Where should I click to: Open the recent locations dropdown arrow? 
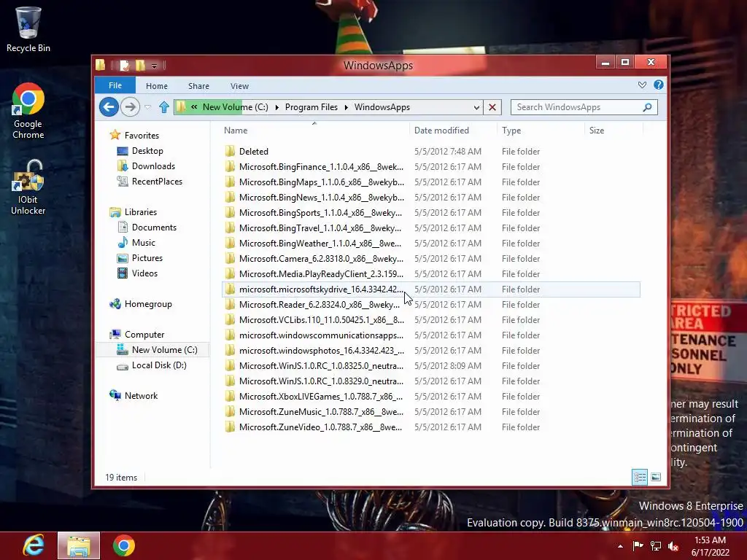point(148,107)
